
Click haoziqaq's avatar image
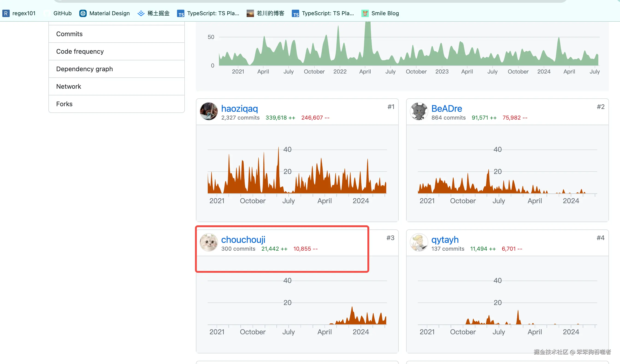[209, 111]
